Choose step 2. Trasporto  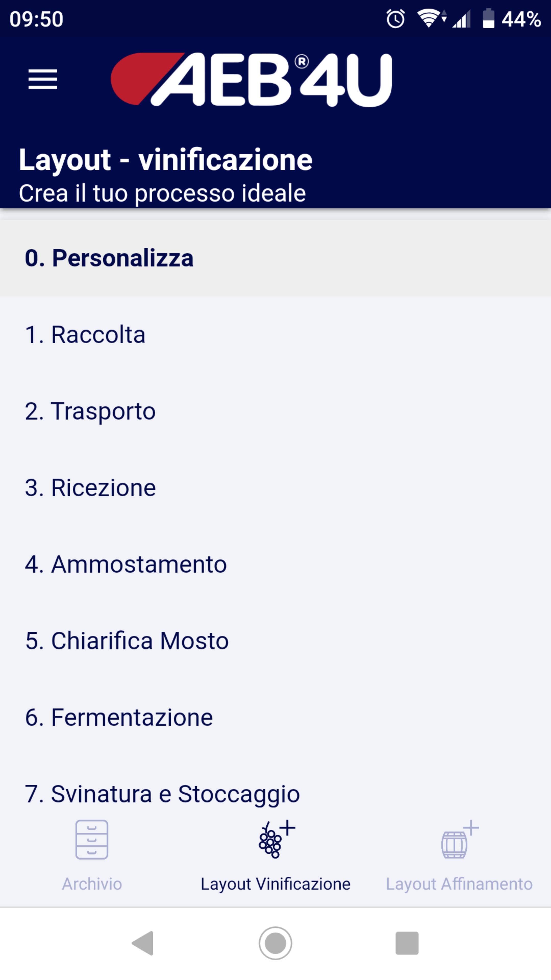click(x=275, y=411)
